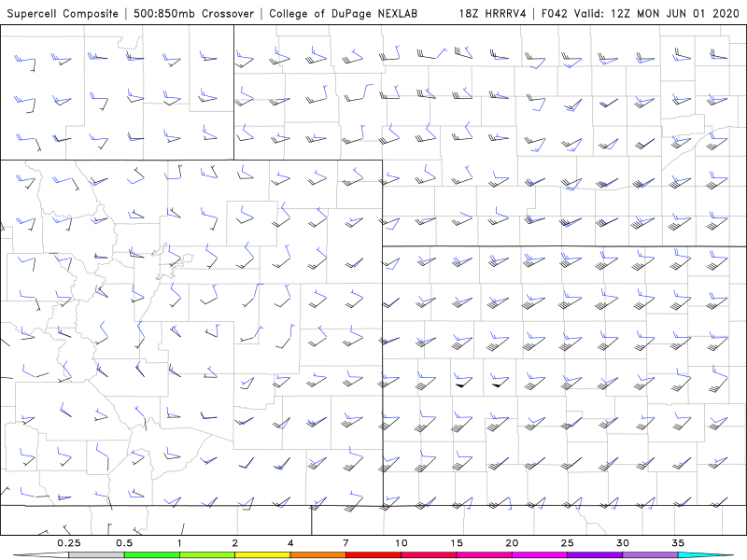Click the "15" legend value label

coord(457,543)
